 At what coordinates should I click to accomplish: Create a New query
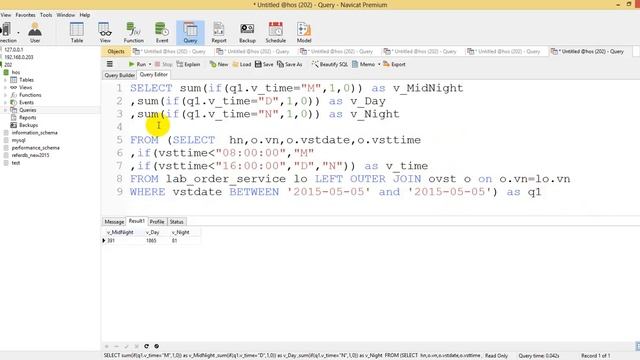pyautogui.click(x=219, y=64)
